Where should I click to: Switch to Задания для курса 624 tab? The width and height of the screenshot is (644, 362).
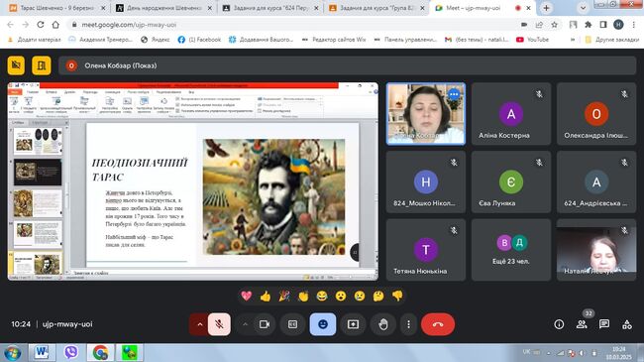(270, 8)
